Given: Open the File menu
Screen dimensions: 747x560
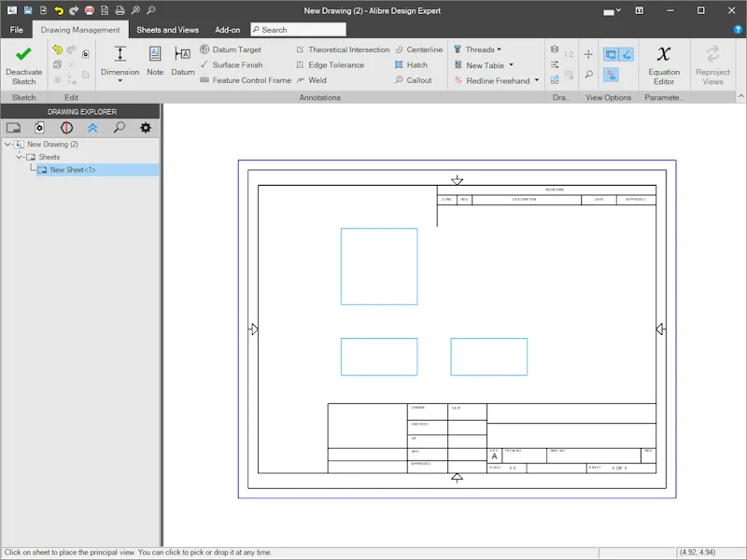Looking at the screenshot, I should coord(16,30).
